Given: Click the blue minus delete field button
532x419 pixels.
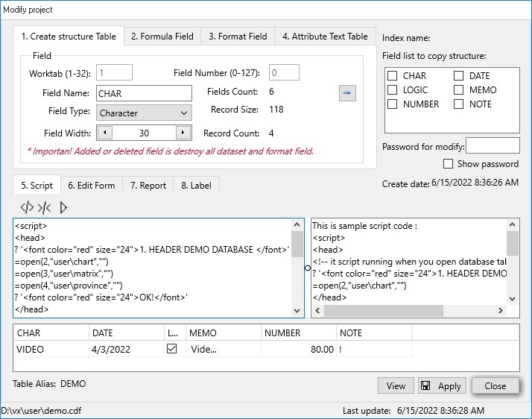Looking at the screenshot, I should (x=347, y=92).
